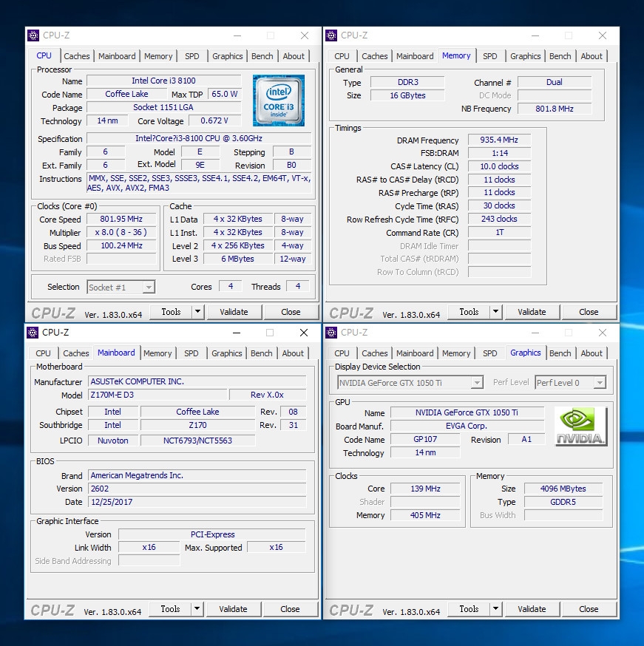The width and height of the screenshot is (644, 646).
Task: Open Tools dropdown arrow in Graphics window
Action: [495, 609]
